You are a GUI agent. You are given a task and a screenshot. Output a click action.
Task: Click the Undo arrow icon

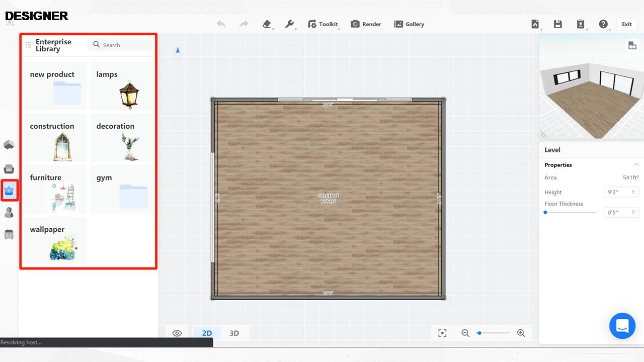coord(221,24)
